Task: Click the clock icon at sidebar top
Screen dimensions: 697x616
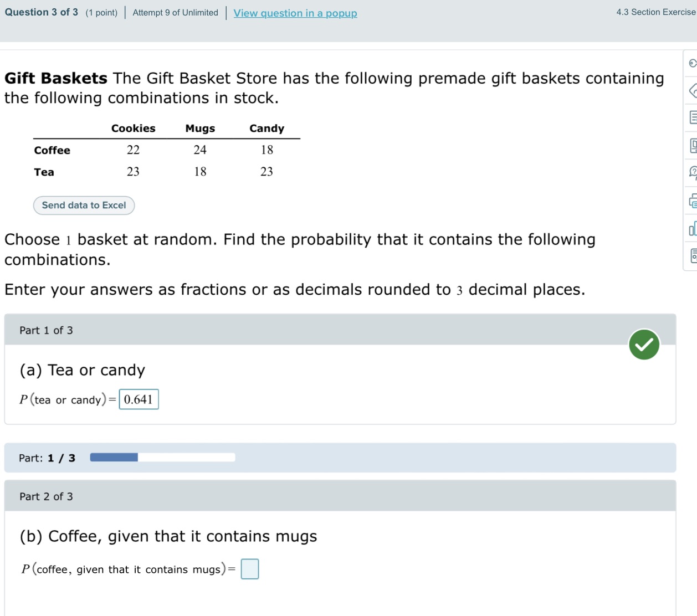Action: pyautogui.click(x=692, y=63)
